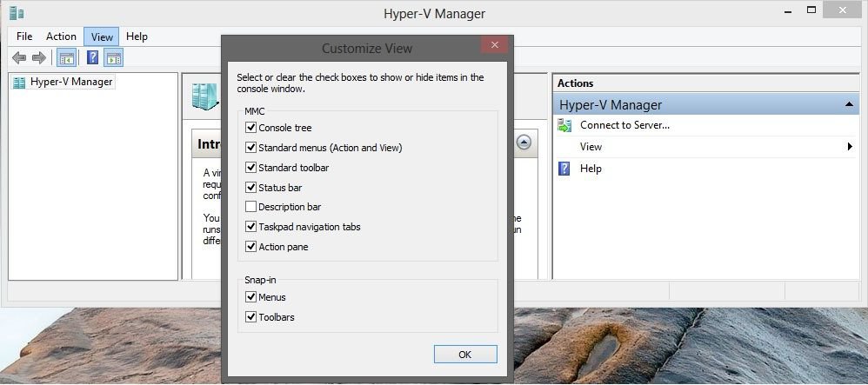Viewport: 868px width, 385px height.
Task: Expand the View submenu arrow in Actions
Action: (850, 147)
